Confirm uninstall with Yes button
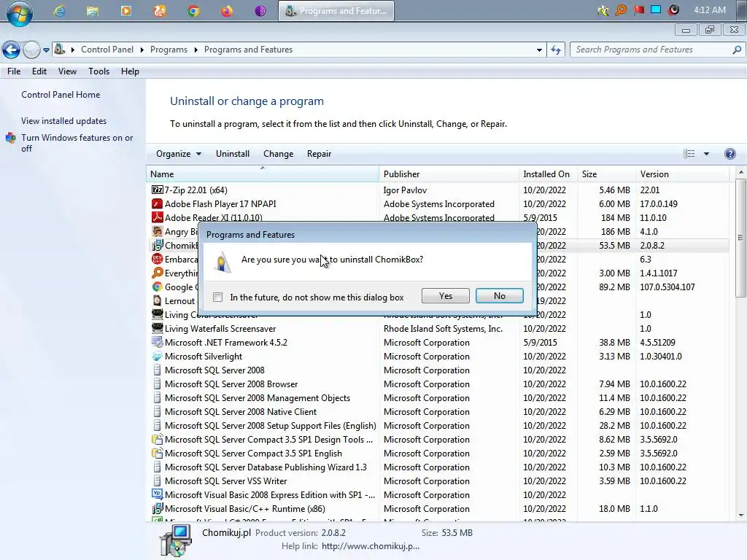The height and width of the screenshot is (560, 747). tap(446, 296)
